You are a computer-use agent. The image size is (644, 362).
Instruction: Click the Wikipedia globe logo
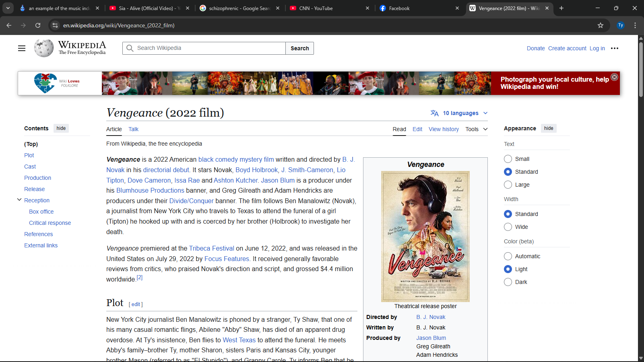pyautogui.click(x=44, y=48)
